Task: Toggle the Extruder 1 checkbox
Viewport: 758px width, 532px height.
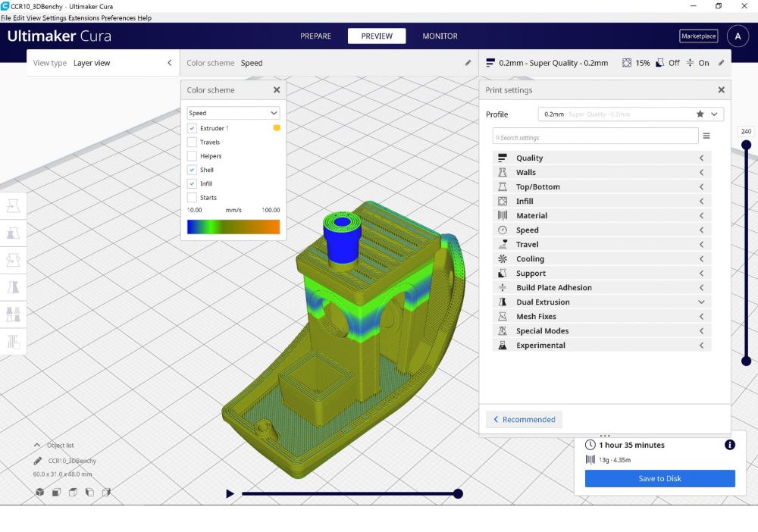Action: (192, 129)
